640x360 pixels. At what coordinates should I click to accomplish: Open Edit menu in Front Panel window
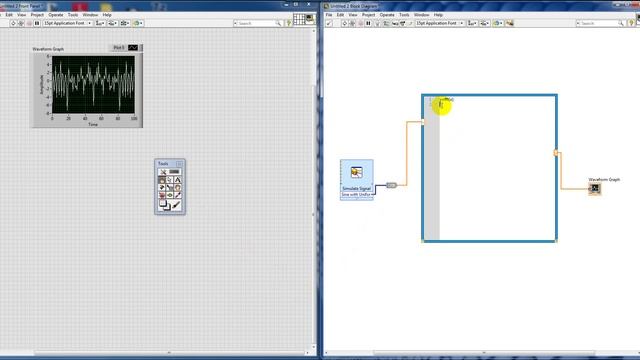[x=9, y=15]
